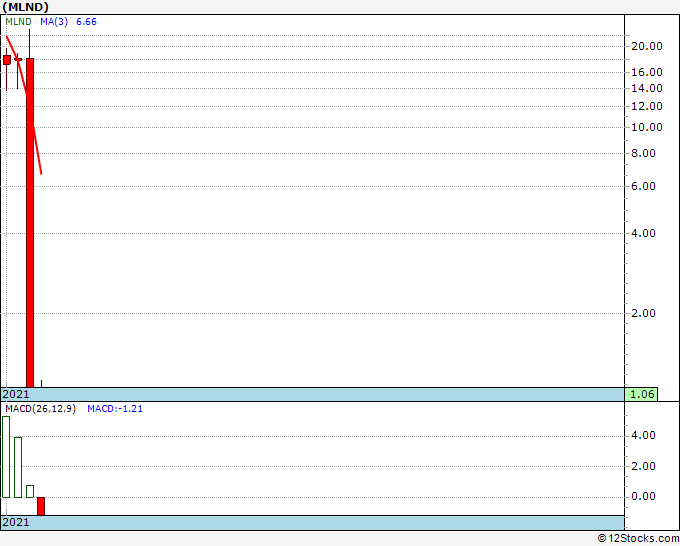This screenshot has width=680, height=546.
Task: Click the 12Stocks.com copyright text
Action: (638, 539)
